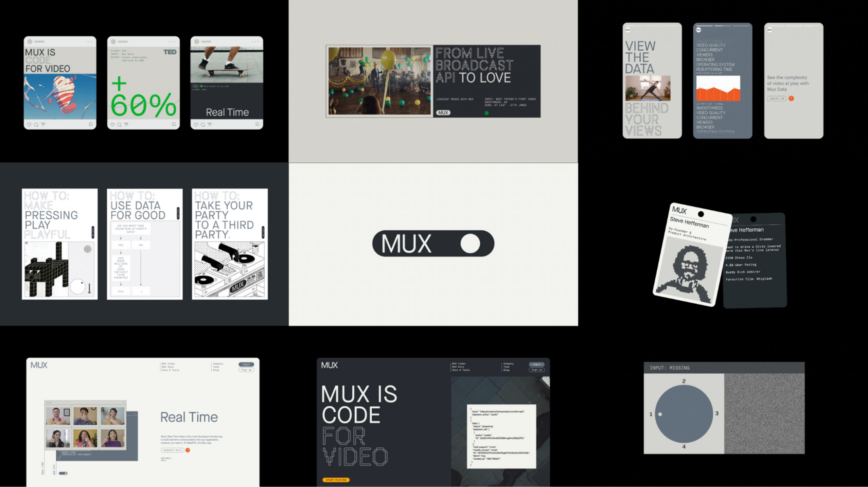This screenshot has width=868, height=487.
Task: Click the party photo on the live broadcast banner
Action: coord(380,81)
